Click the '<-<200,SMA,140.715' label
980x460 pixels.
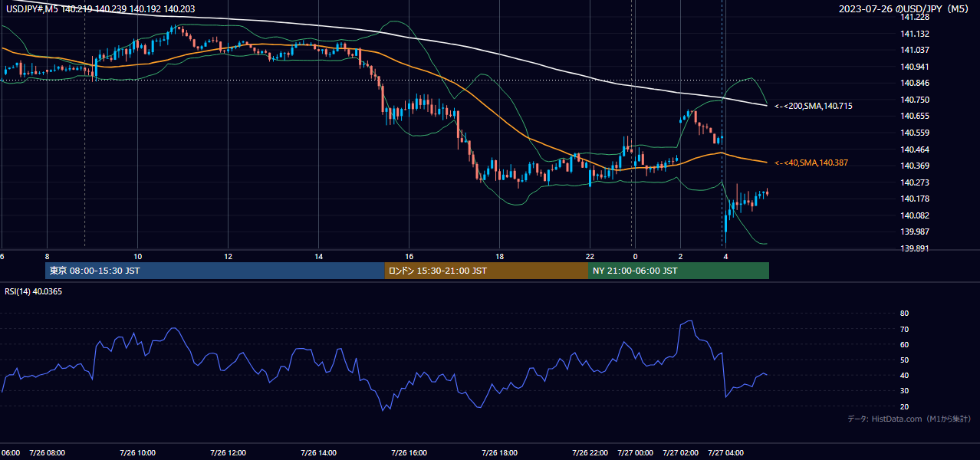coord(813,106)
